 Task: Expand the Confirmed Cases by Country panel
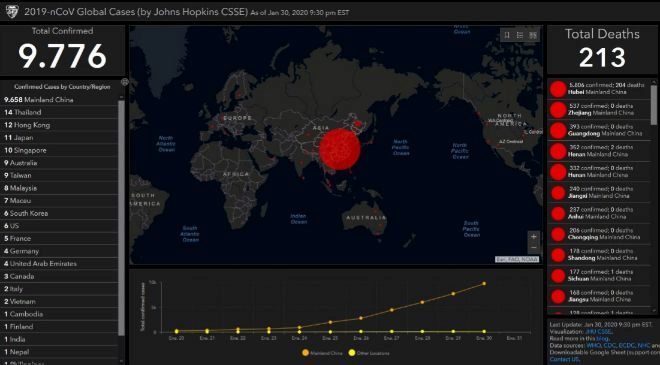click(x=124, y=82)
